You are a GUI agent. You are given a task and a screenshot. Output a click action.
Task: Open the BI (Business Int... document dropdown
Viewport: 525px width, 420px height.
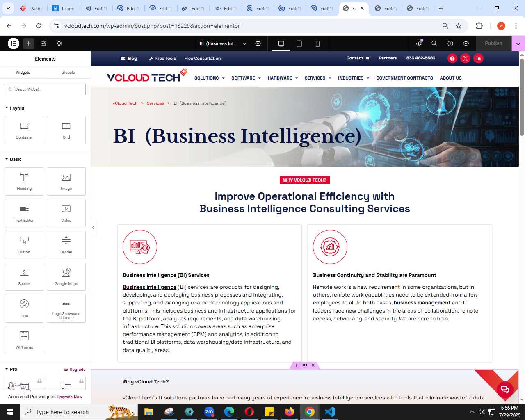point(223,43)
